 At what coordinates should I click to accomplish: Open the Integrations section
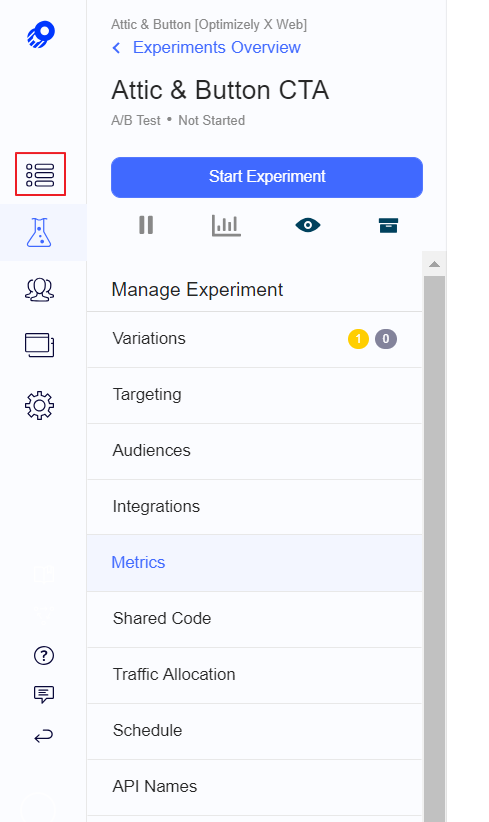tap(254, 507)
